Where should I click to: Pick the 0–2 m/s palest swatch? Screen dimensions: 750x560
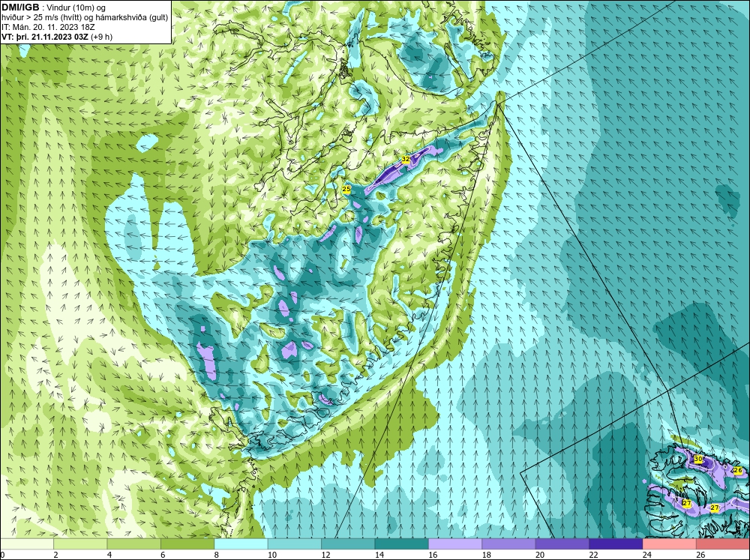[x=27, y=544]
